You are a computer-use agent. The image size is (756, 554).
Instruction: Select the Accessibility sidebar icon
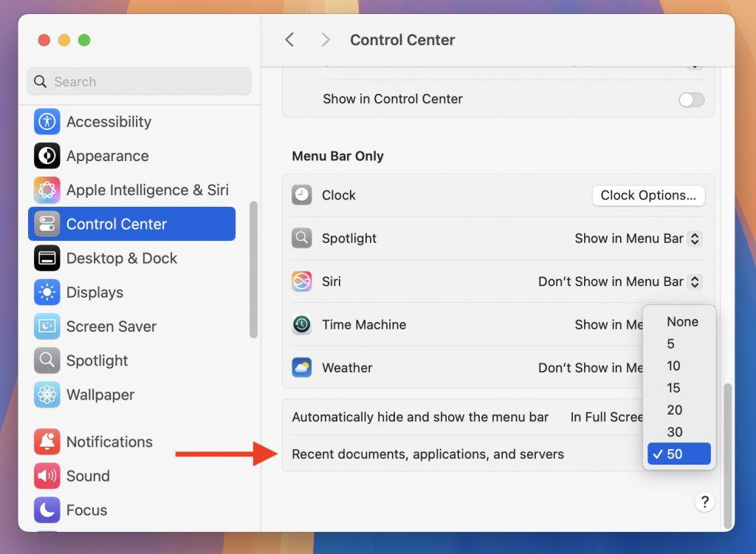click(47, 122)
